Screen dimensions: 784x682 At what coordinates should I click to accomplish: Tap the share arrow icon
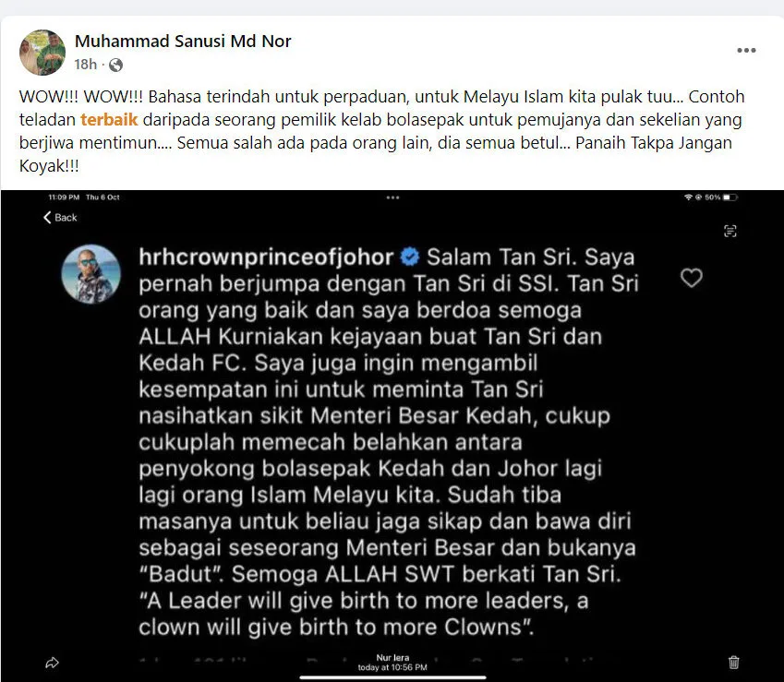point(52,663)
